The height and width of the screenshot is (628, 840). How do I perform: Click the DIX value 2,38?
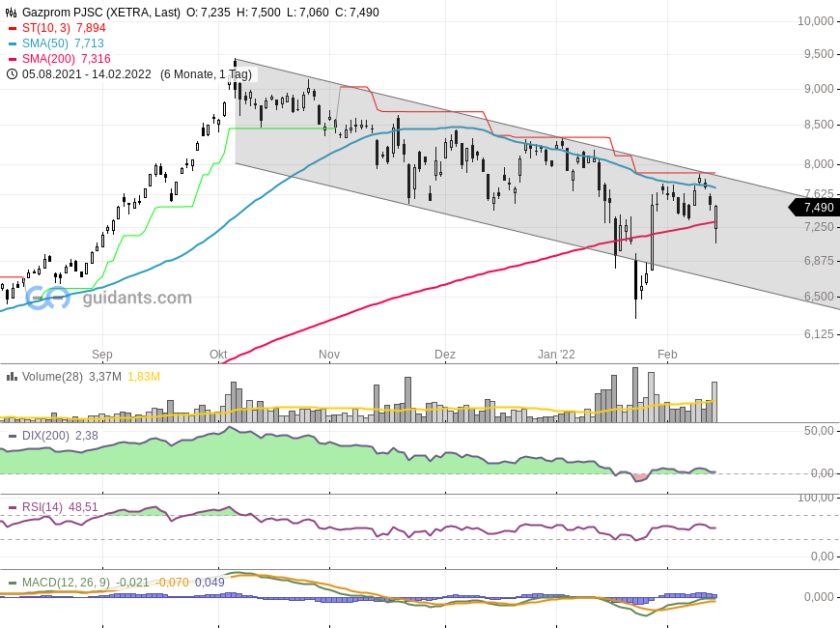pos(87,436)
